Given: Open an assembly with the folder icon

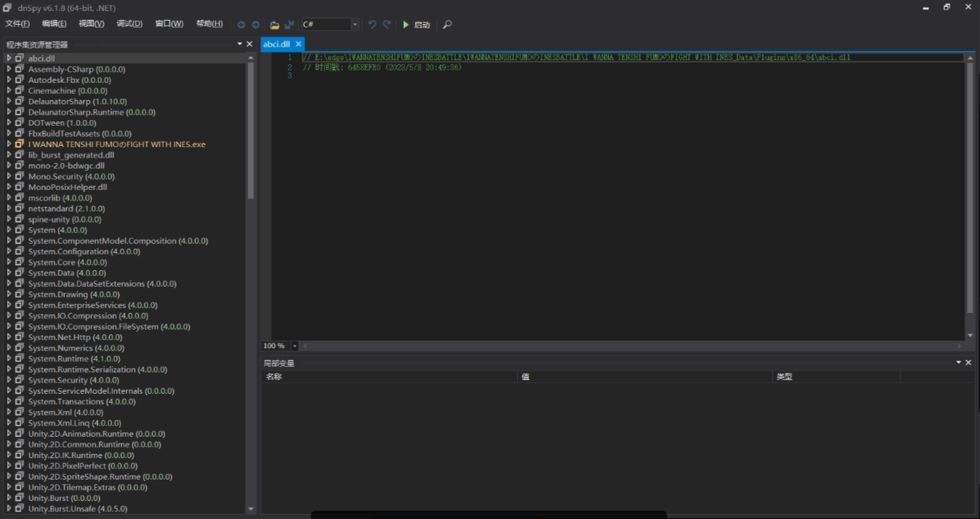Looking at the screenshot, I should click(x=275, y=25).
